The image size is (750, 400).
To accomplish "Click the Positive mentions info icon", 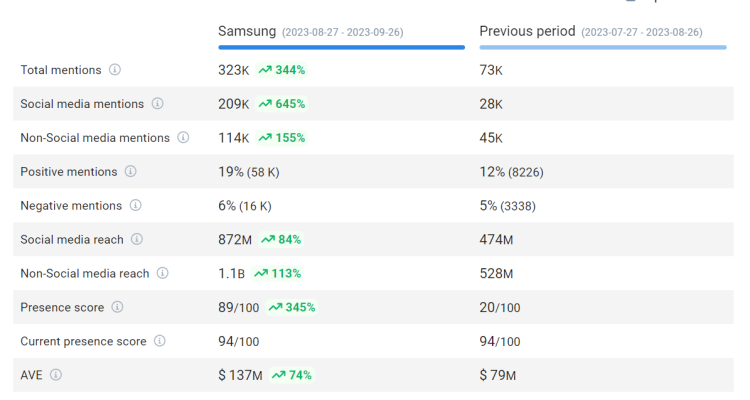I will (131, 172).
